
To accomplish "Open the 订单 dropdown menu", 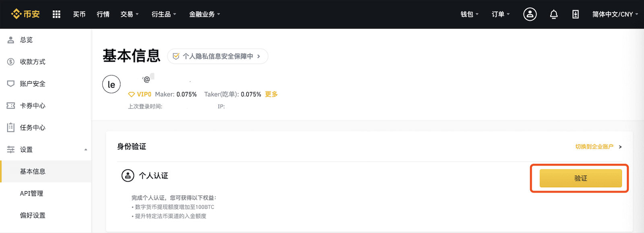I will [x=501, y=14].
